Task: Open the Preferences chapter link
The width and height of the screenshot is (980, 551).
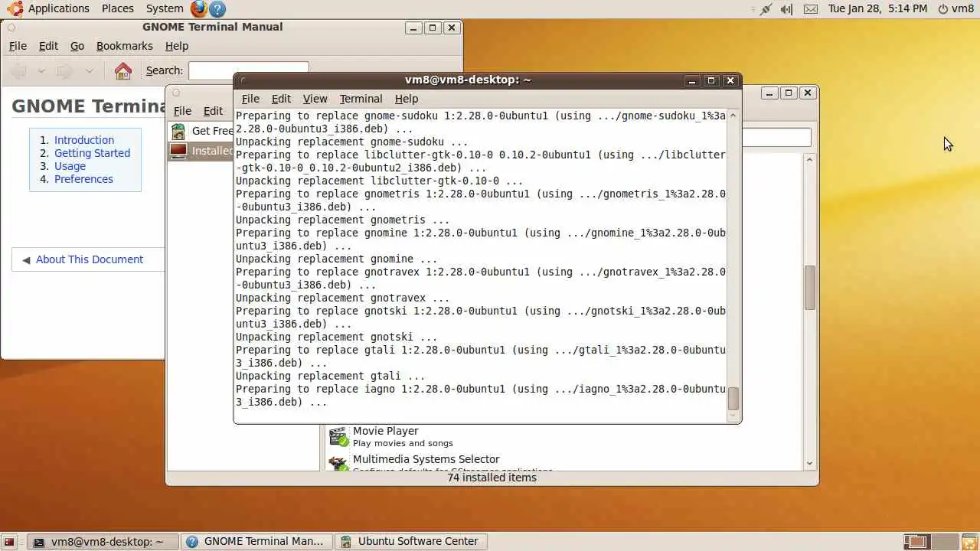Action: (83, 179)
